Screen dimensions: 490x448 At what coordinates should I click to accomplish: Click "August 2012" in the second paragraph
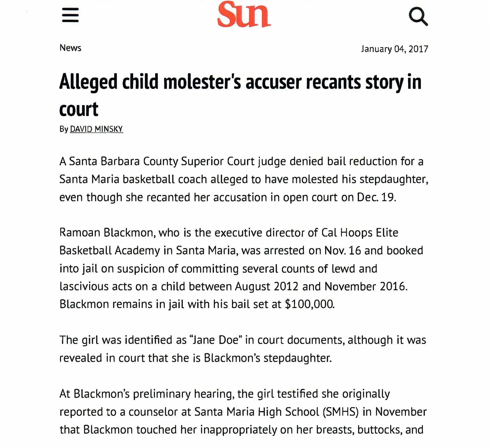coord(266,286)
